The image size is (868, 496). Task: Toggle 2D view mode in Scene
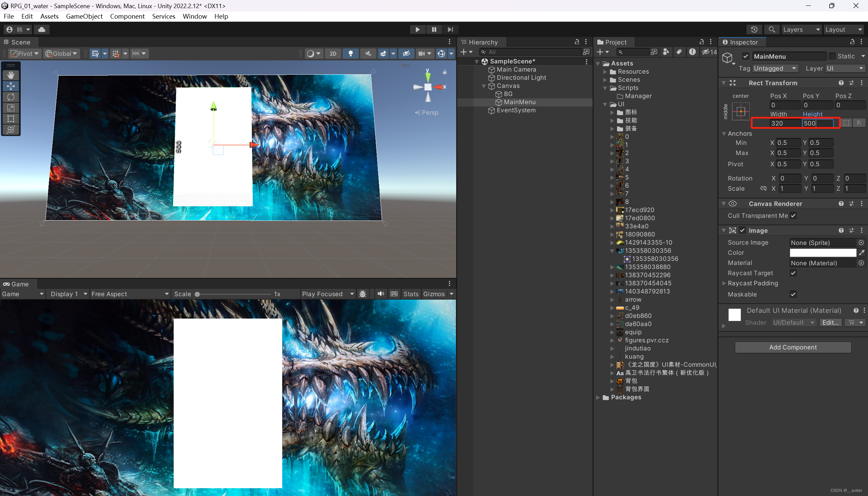(x=333, y=54)
